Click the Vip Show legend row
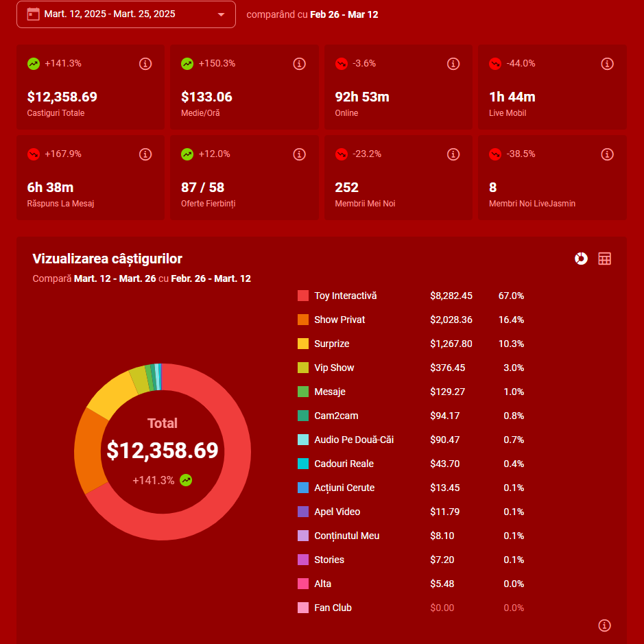 (334, 368)
